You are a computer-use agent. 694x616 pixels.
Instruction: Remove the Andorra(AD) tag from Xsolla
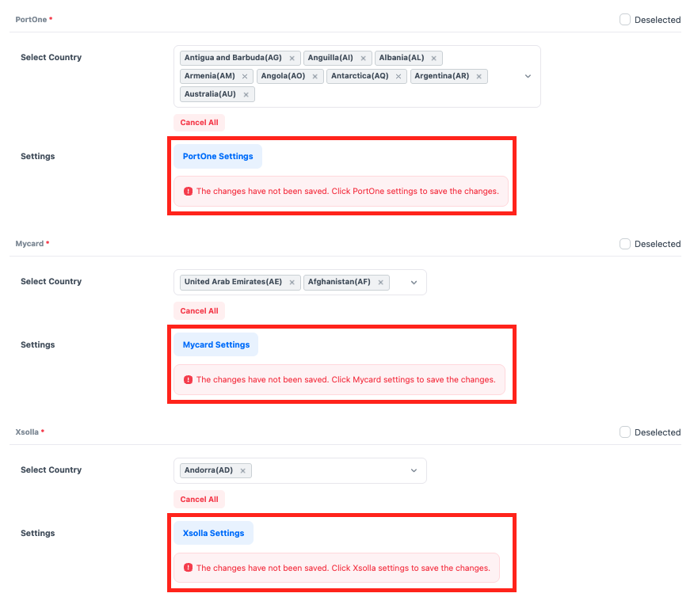click(242, 471)
